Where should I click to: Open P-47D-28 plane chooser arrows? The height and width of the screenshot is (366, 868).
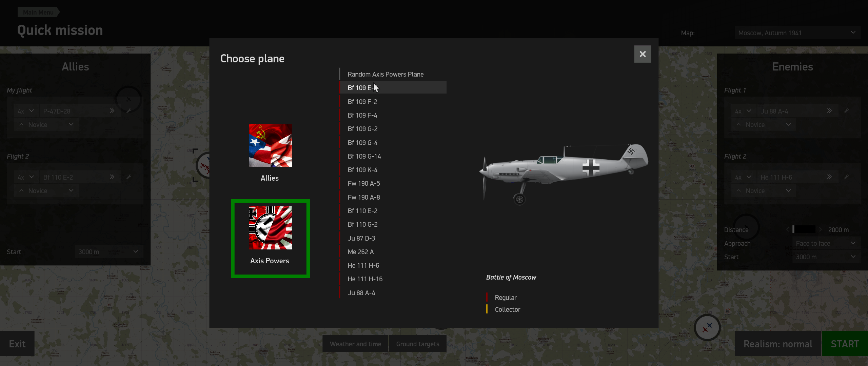pyautogui.click(x=112, y=111)
